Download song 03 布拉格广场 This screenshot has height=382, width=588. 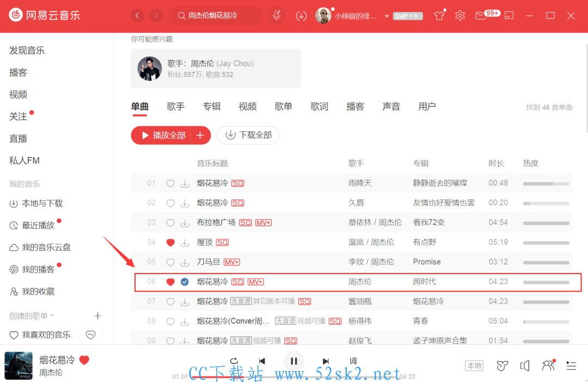point(185,223)
